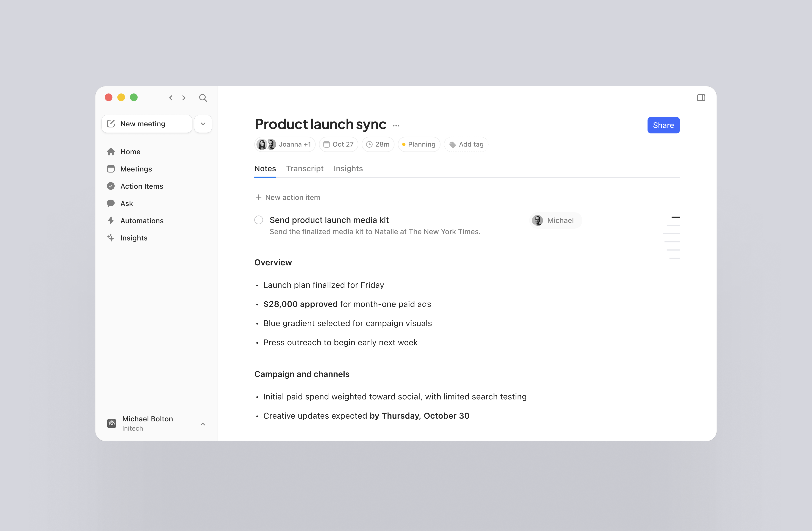812x531 pixels.
Task: Go forward with the right arrow
Action: 184,98
